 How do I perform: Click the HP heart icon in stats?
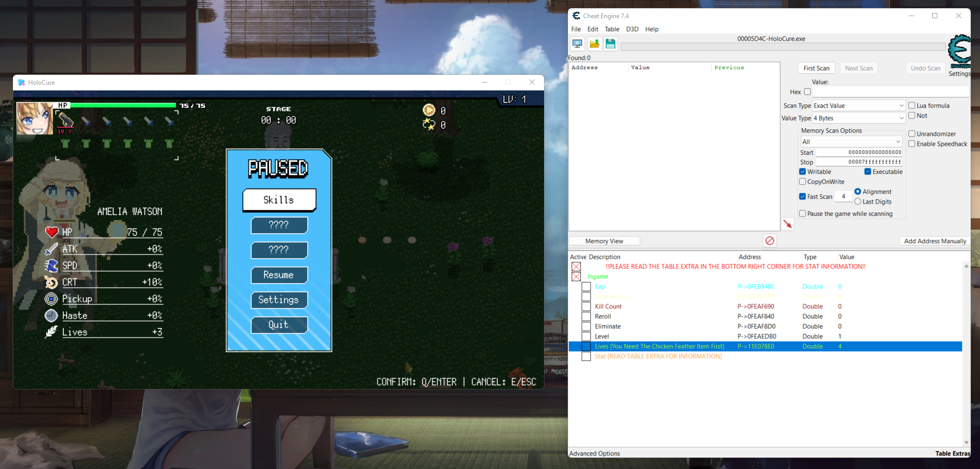tap(51, 232)
